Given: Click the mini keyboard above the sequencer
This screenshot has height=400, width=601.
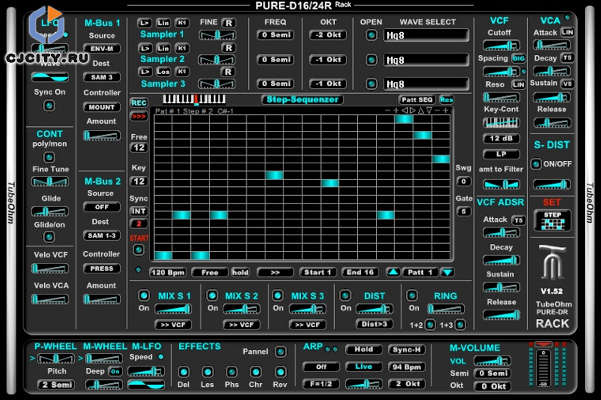Looking at the screenshot, I should pos(194,100).
